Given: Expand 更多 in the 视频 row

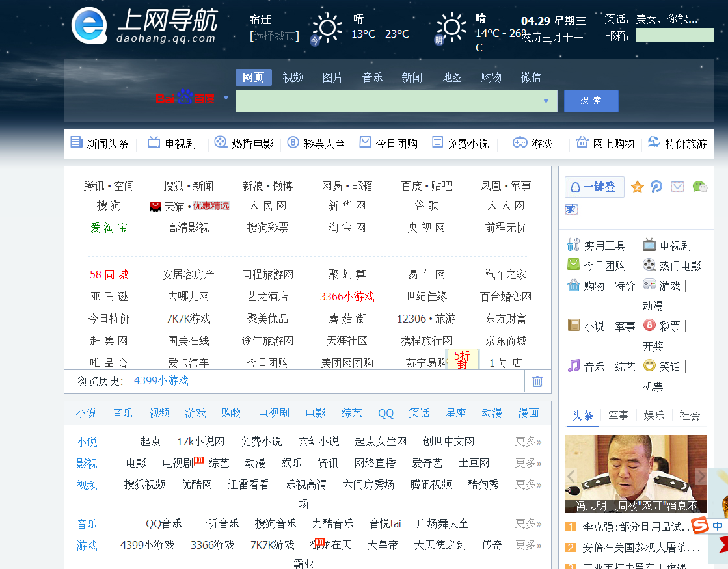Looking at the screenshot, I should (x=528, y=484).
